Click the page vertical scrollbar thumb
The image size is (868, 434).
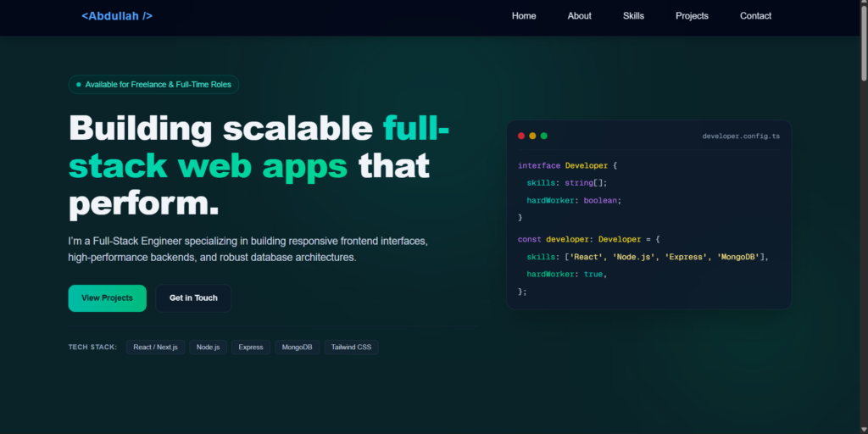(x=864, y=43)
